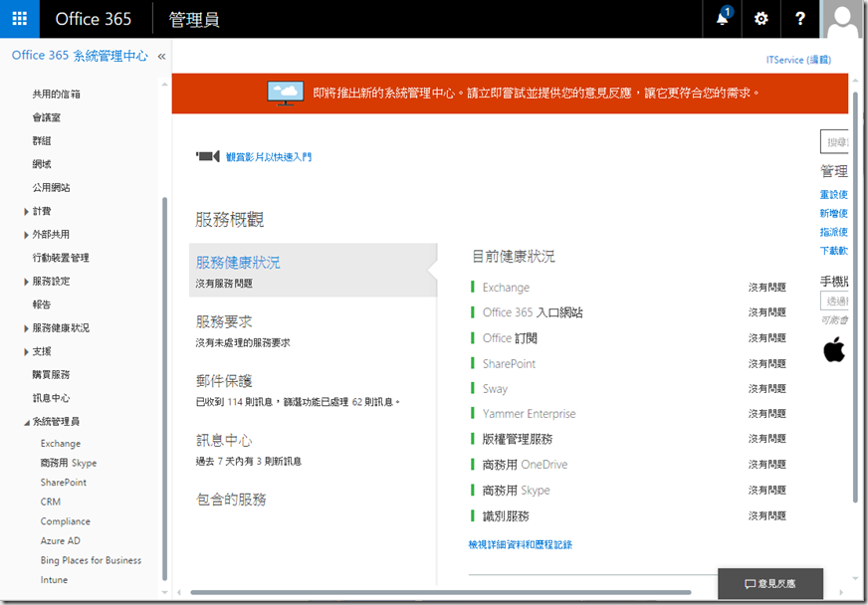
Task: Click the ITService (編輯) link
Action: coord(798,60)
